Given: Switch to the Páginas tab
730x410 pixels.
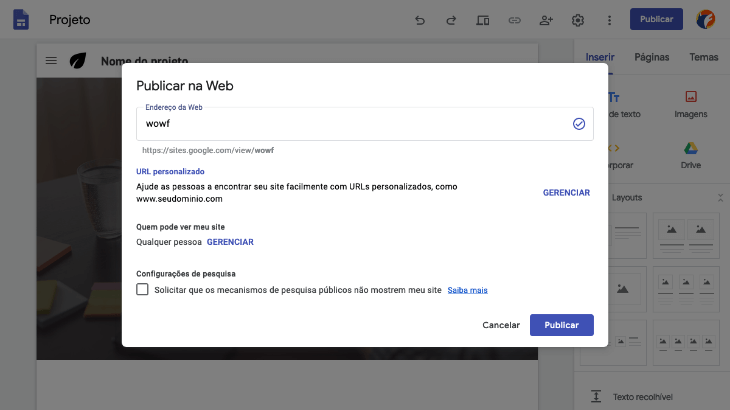Looking at the screenshot, I should click(651, 57).
